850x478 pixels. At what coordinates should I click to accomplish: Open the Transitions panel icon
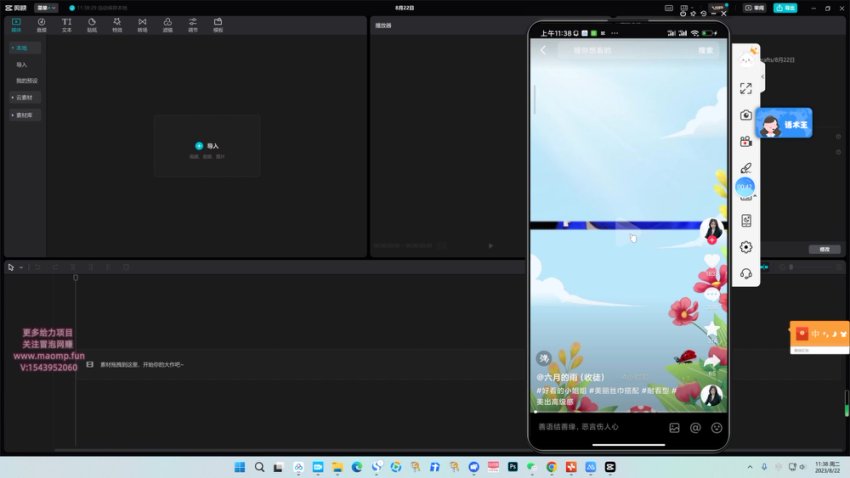pyautogui.click(x=142, y=24)
